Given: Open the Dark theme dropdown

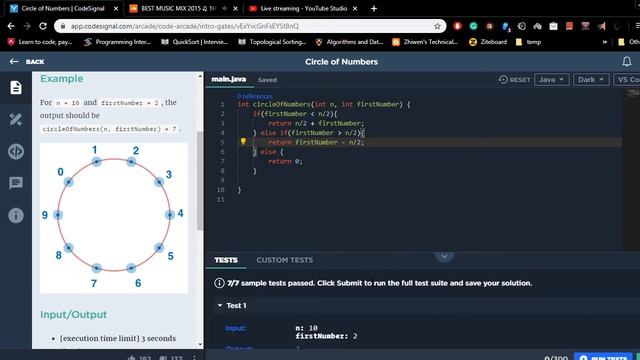Looking at the screenshot, I should pos(591,80).
